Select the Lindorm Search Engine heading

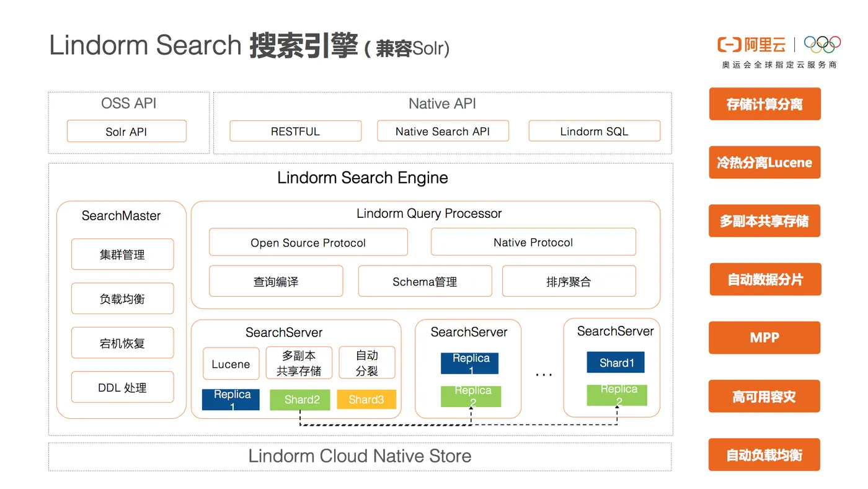[x=363, y=178]
